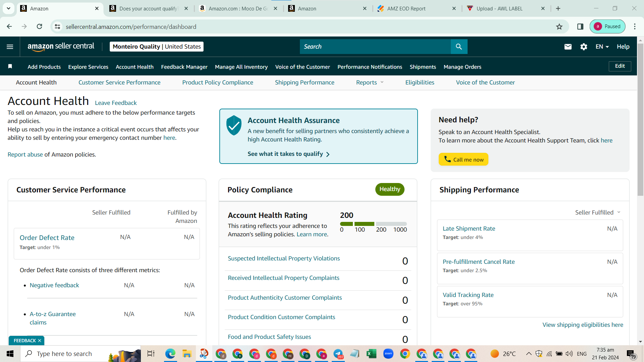Click the browser forward arrow

click(x=24, y=26)
